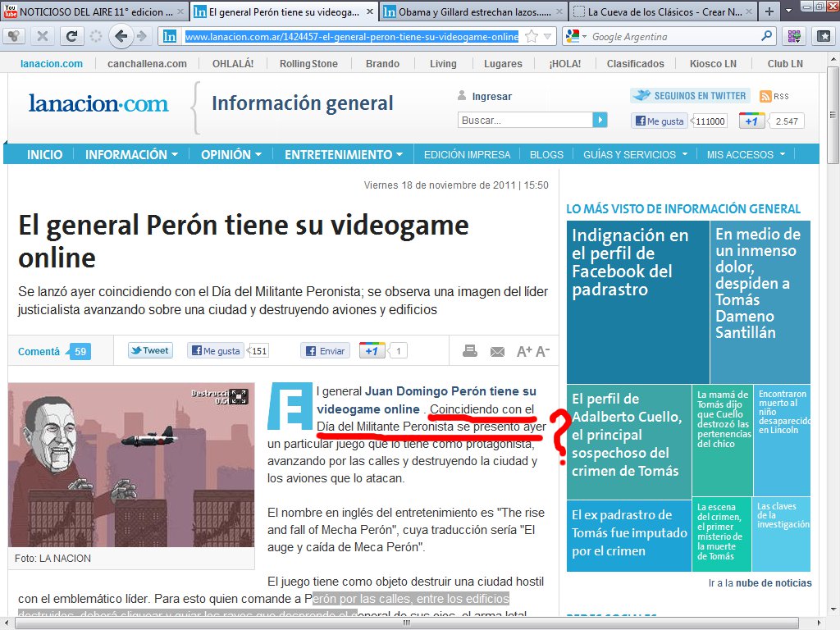Email the article with the envelope icon
The image size is (840, 630).
click(497, 351)
